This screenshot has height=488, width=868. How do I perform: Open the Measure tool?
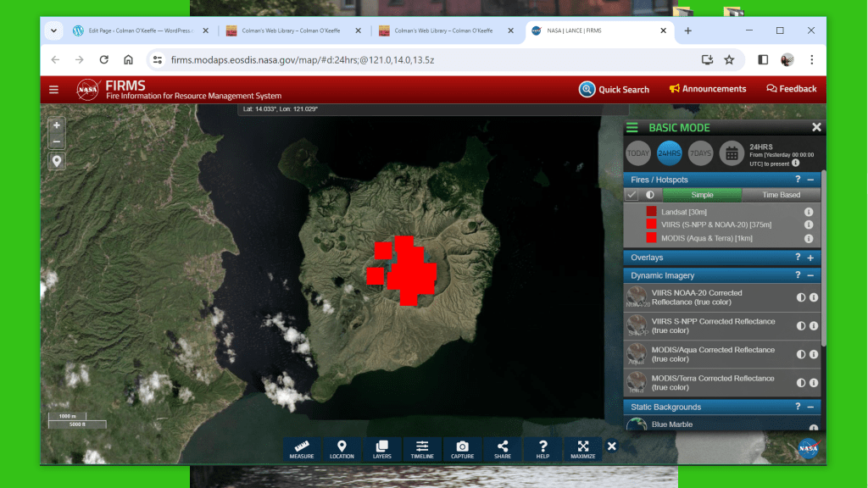pos(301,449)
